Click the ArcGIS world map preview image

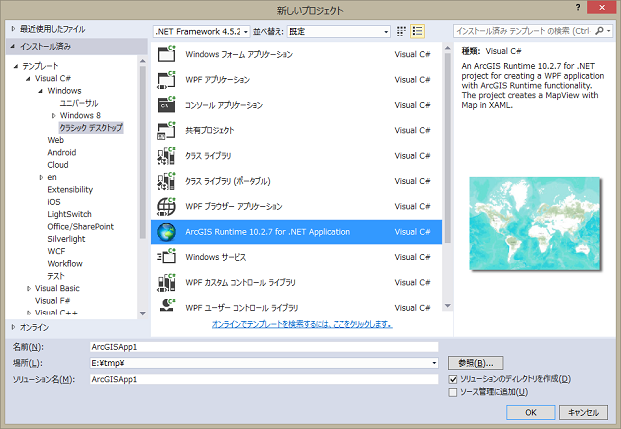535,223
